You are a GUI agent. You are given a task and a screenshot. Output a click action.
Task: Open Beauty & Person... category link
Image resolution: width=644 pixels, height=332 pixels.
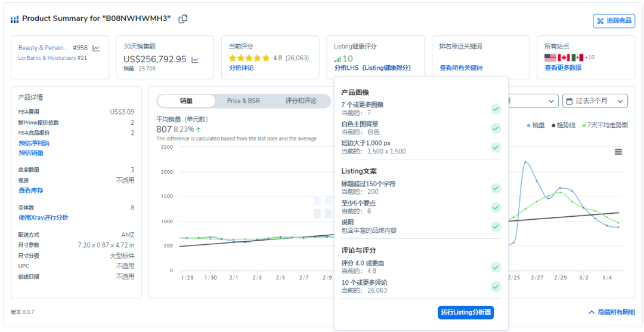[43, 48]
